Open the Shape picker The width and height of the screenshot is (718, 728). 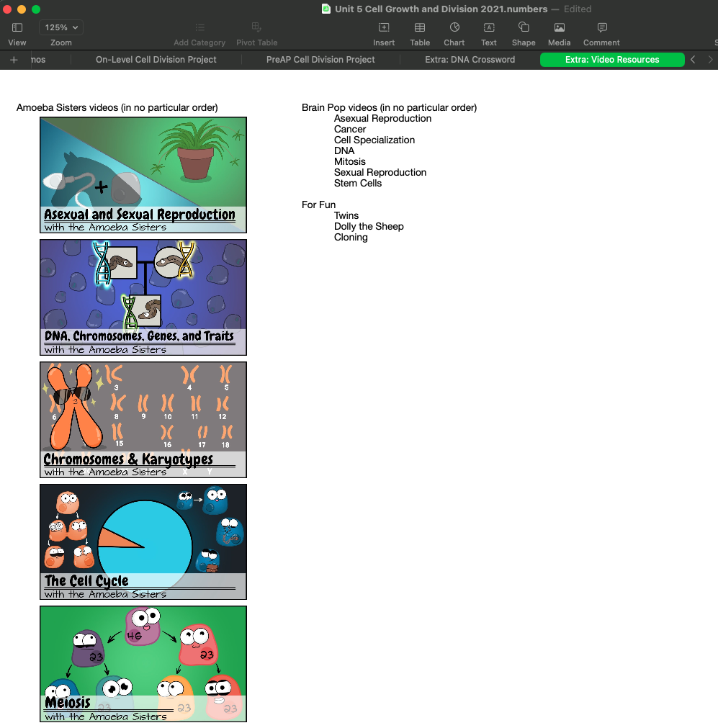(x=524, y=28)
